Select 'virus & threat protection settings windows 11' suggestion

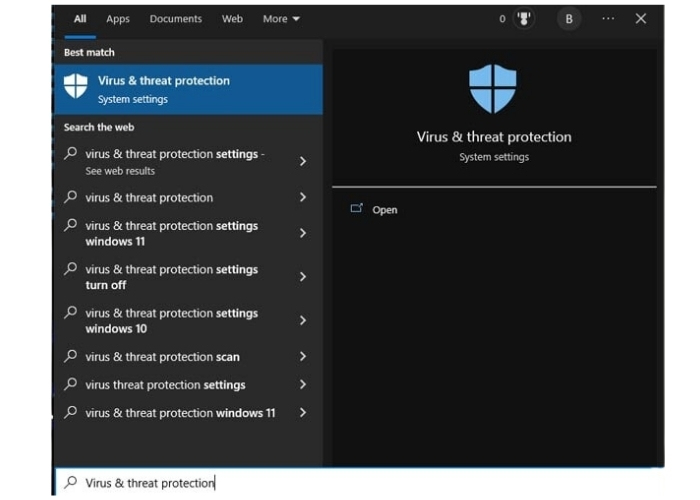pos(188,233)
